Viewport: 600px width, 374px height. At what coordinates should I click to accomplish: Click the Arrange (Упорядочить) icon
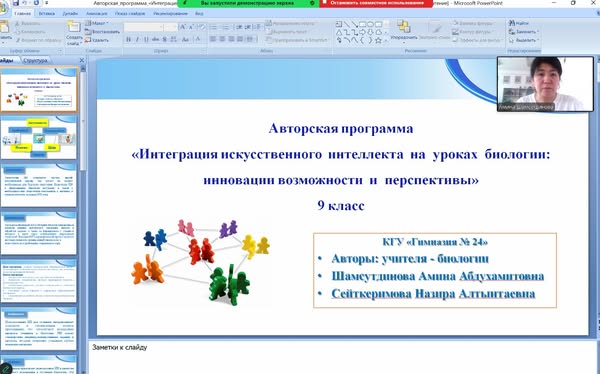point(404,30)
